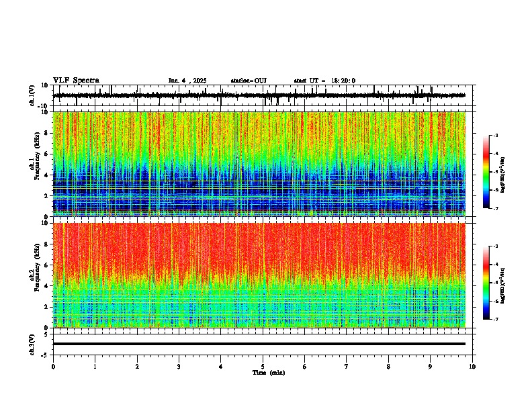
Task: Click time axis tick label "3"
Action: coord(179,367)
